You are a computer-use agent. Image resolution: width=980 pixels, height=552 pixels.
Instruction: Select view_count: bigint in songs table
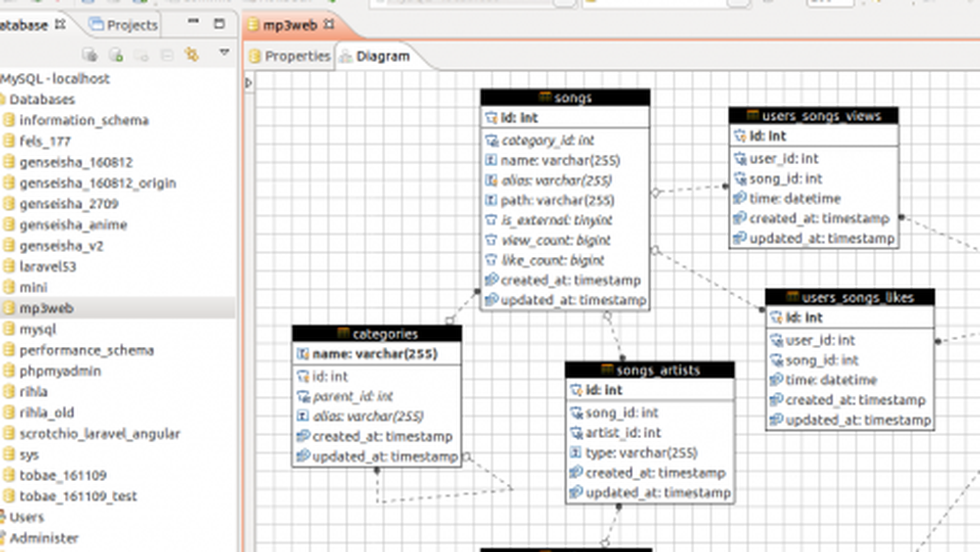[x=556, y=240]
